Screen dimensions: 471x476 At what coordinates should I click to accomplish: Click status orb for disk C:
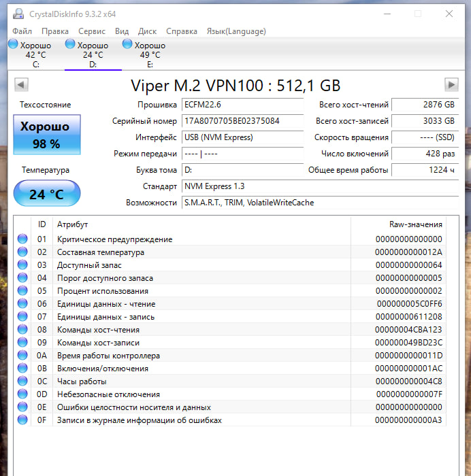13,44
